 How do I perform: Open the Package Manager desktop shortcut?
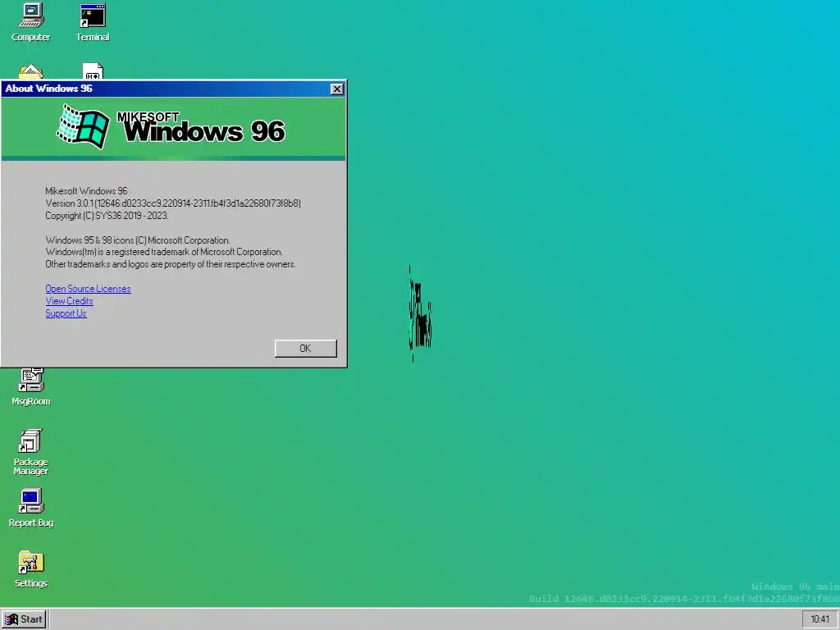click(x=31, y=452)
